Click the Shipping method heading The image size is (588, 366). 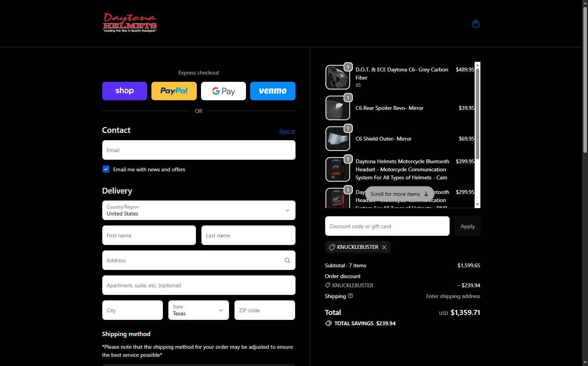[x=126, y=334]
